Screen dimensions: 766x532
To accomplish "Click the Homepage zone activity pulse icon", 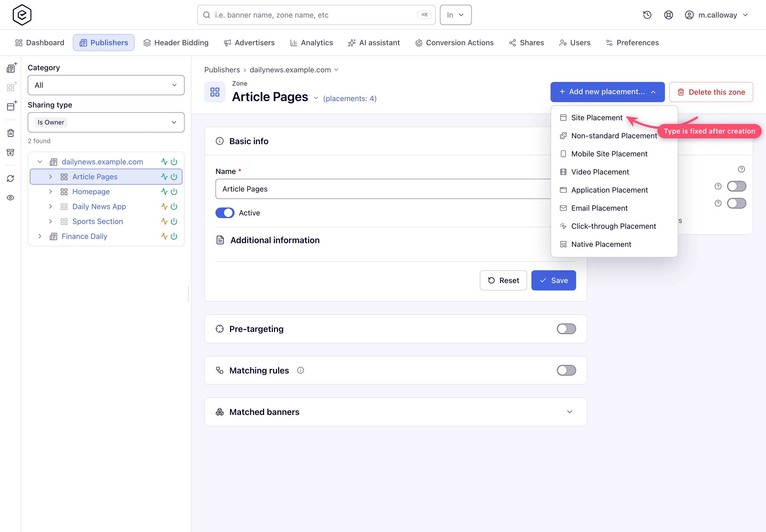I will click(164, 192).
